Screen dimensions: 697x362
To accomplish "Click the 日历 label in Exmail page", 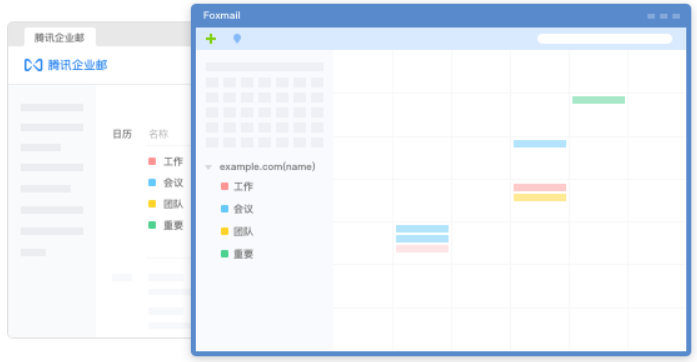I will (122, 134).
